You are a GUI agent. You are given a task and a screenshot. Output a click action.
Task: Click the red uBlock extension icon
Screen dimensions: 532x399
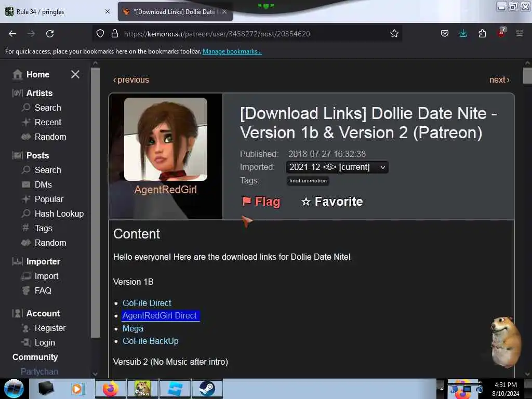pyautogui.click(x=501, y=33)
